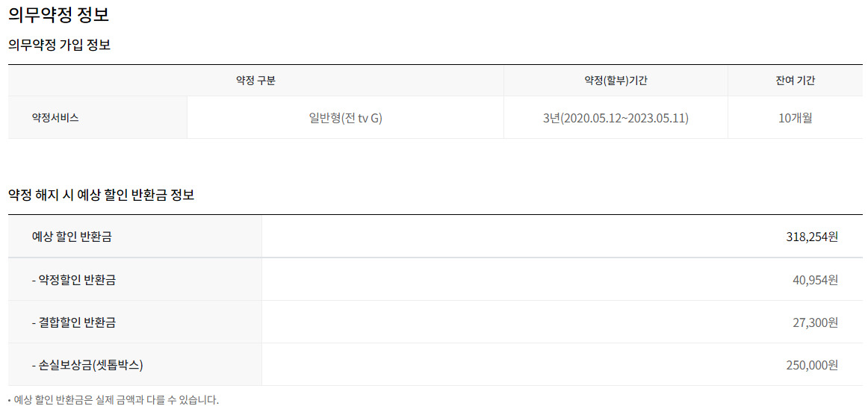Click the '- 약정할인 반환금' row label

point(74,280)
